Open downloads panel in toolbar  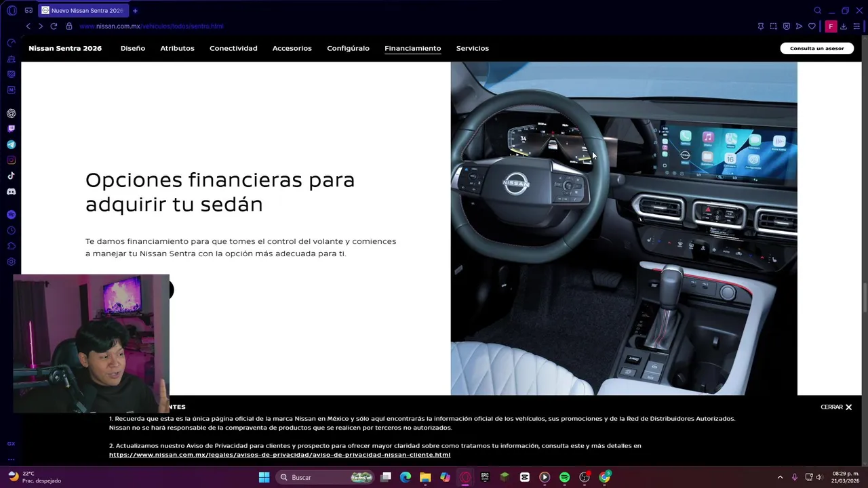[844, 26]
